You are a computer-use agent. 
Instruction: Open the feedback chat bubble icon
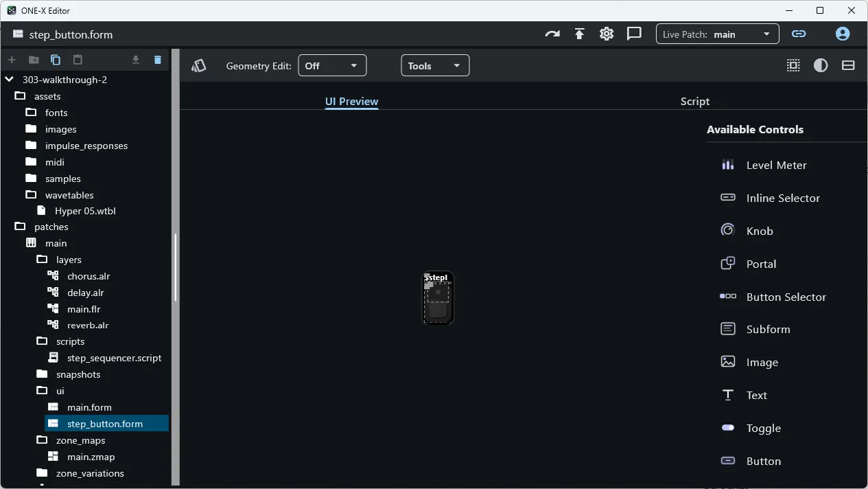[x=634, y=34]
